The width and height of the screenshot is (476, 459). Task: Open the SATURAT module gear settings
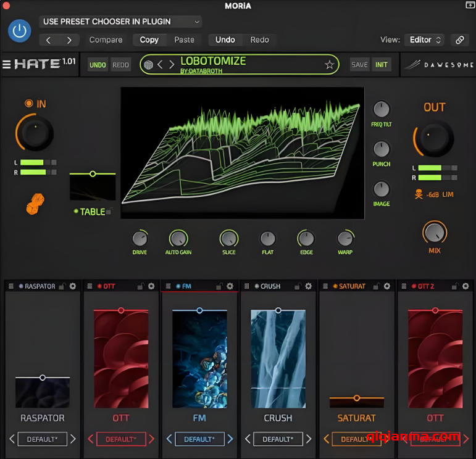click(387, 286)
